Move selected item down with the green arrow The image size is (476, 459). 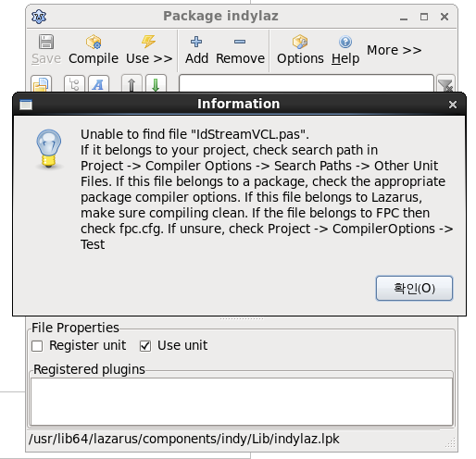tap(156, 84)
